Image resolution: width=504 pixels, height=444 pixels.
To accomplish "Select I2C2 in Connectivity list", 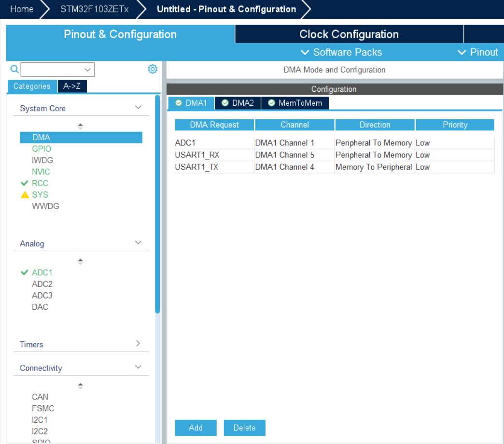I will pyautogui.click(x=40, y=431).
